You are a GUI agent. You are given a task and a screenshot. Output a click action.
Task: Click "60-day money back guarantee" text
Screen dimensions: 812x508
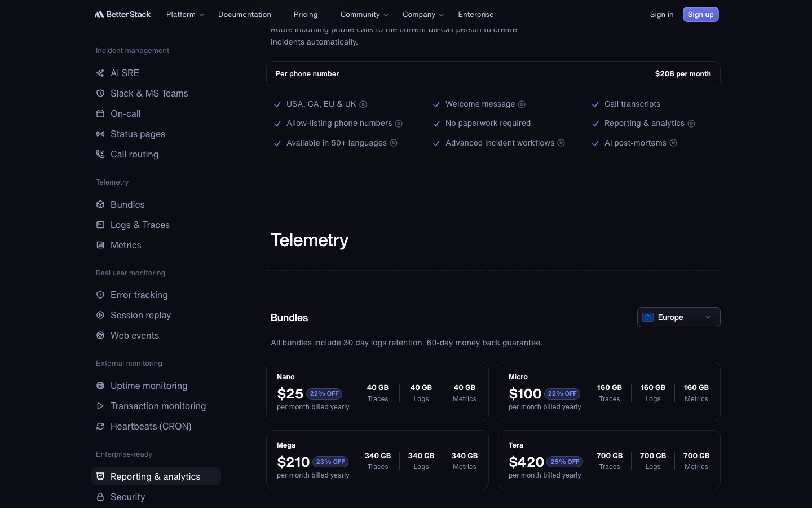(484, 343)
